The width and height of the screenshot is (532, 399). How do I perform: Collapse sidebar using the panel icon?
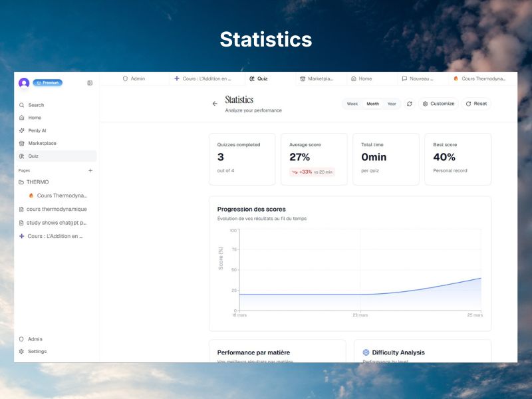90,83
